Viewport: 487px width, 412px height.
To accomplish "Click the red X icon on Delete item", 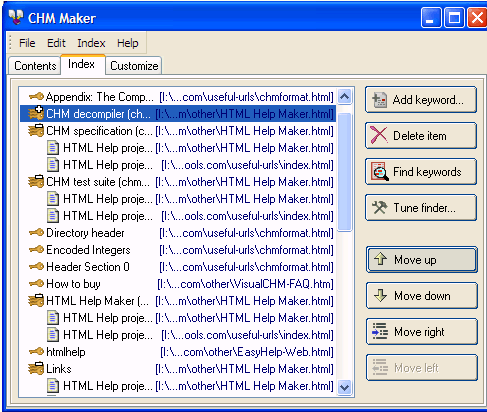I will 379,135.
